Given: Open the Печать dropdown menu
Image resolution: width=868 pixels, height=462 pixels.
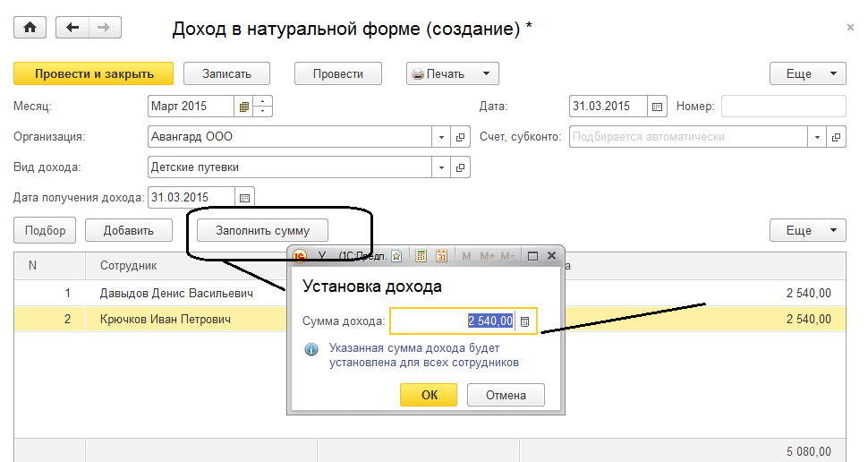Looking at the screenshot, I should (486, 73).
